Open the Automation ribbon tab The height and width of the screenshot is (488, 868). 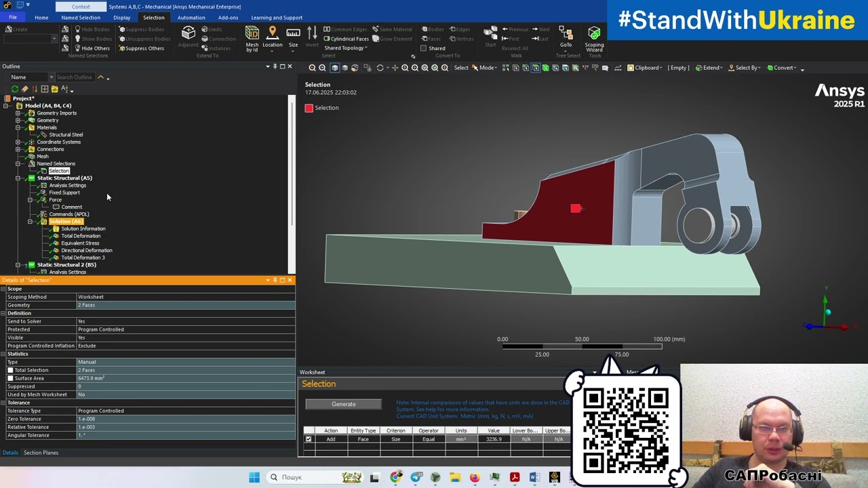(x=191, y=18)
